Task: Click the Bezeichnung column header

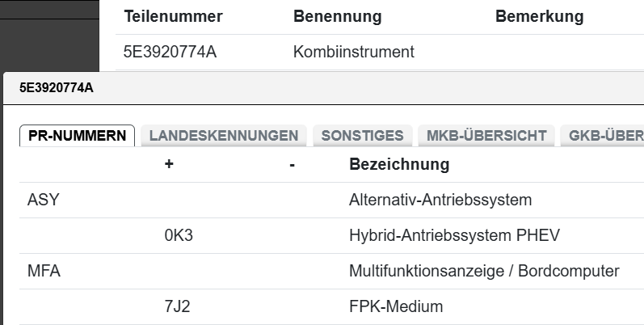Action: pos(399,165)
